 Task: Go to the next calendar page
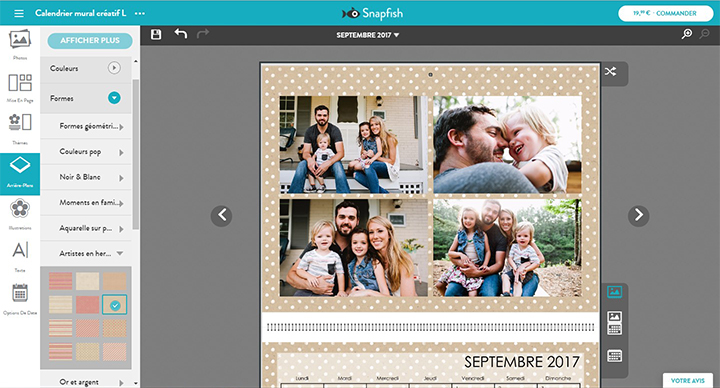pos(638,215)
